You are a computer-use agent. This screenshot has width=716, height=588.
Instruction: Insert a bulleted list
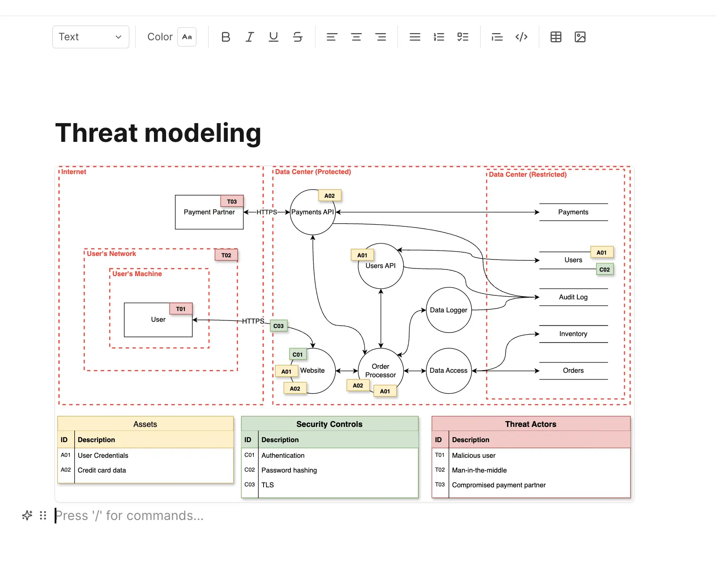click(x=415, y=37)
